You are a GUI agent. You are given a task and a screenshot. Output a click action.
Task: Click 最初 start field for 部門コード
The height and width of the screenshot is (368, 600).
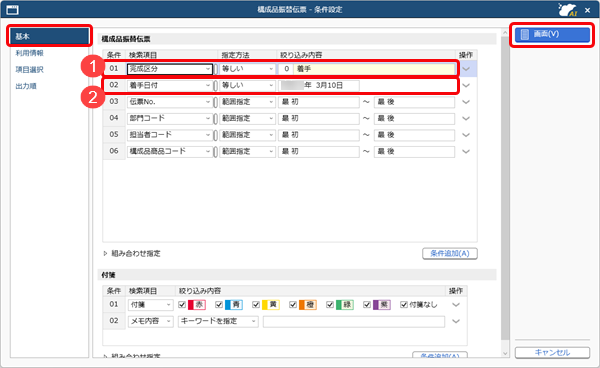coord(319,118)
